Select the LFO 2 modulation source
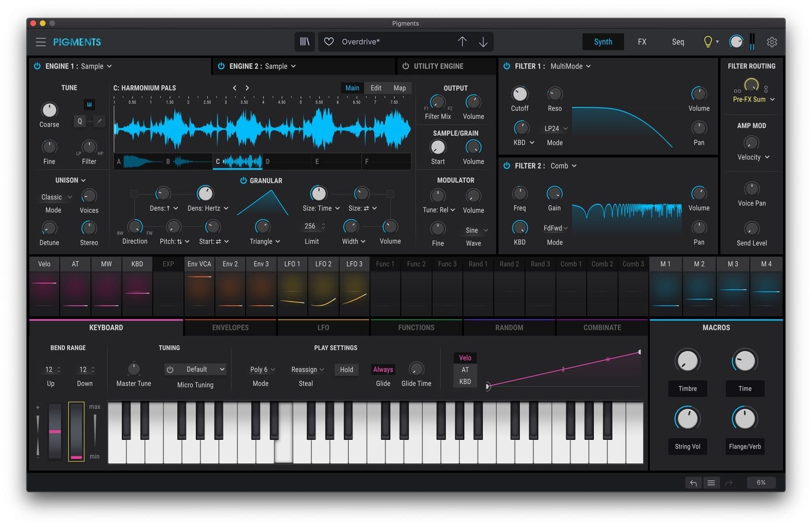 pos(323,264)
